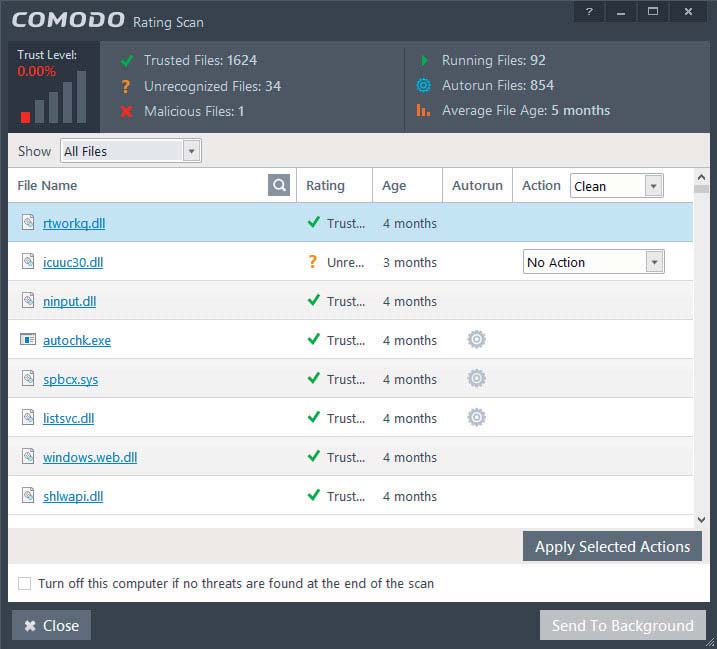Image resolution: width=717 pixels, height=649 pixels.
Task: Click the 3 months age of icuuc30.dll
Action: click(x=410, y=262)
